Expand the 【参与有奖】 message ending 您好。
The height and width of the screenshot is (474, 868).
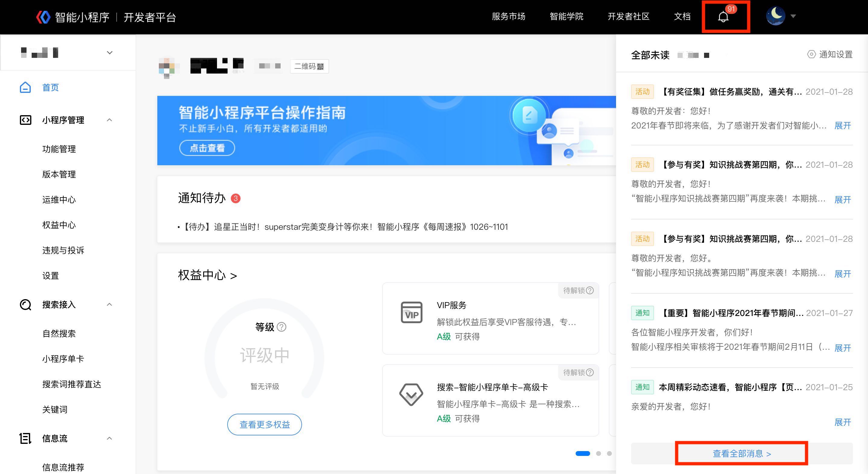[x=843, y=274]
